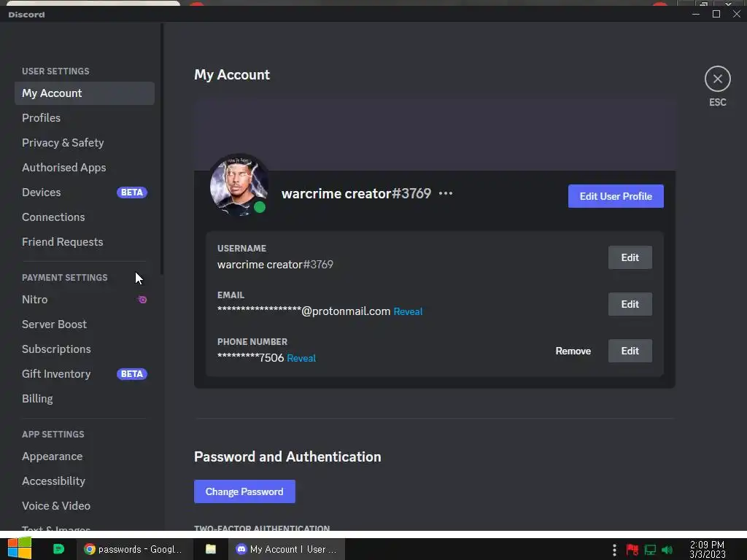Open the Nitro payment page
747x560 pixels.
click(85, 300)
